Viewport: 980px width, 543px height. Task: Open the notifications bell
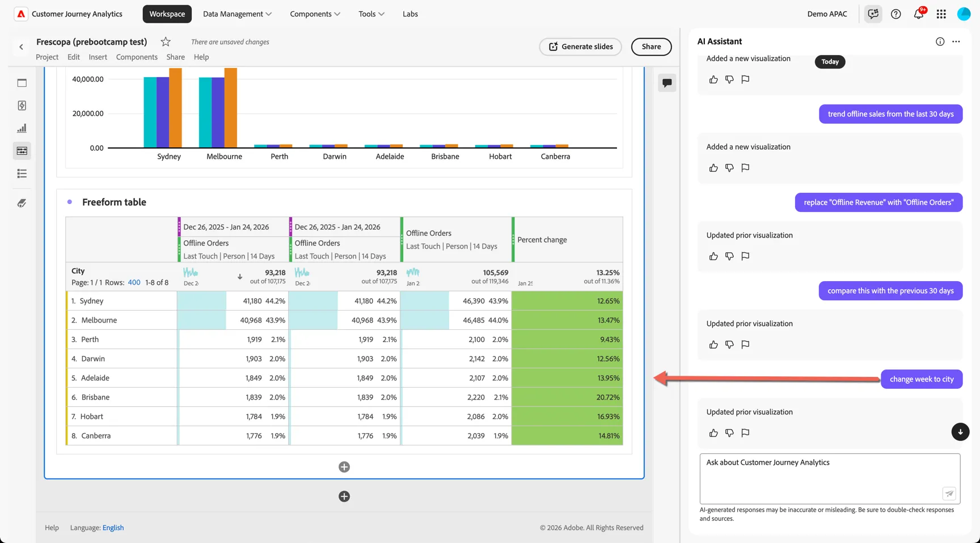point(919,14)
